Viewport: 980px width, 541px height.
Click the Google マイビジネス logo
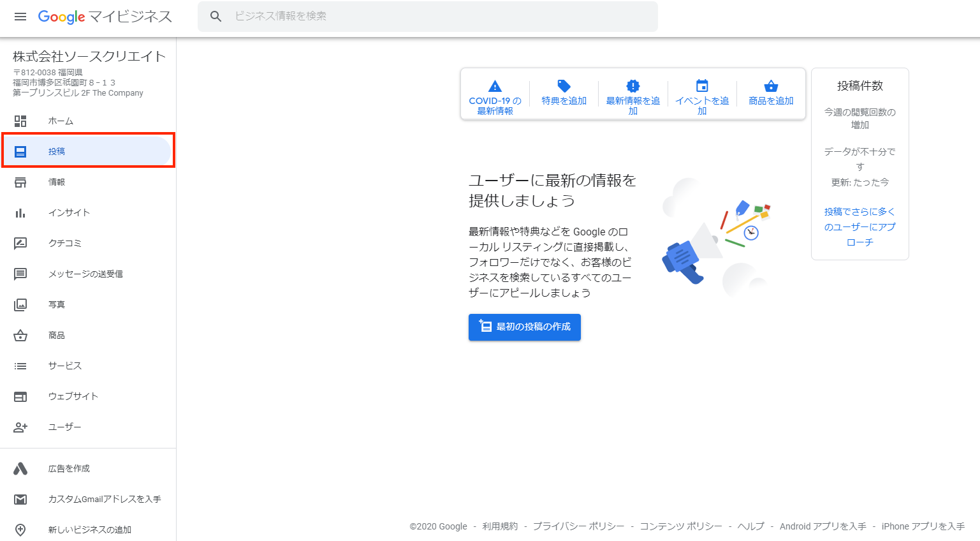(x=105, y=17)
